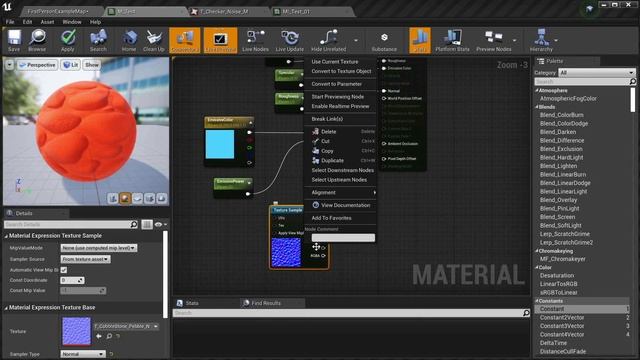Open the Sampler Type dropdown
This screenshot has height=360, width=640.
pyautogui.click(x=83, y=354)
